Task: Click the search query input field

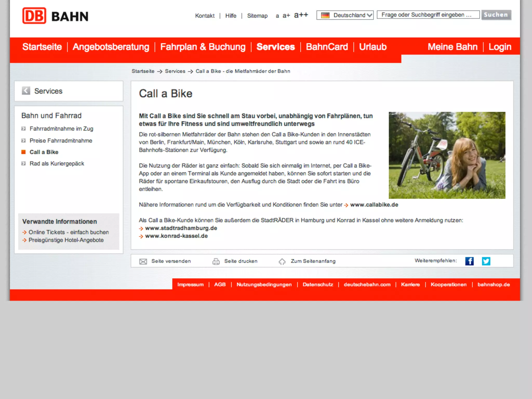Action: pos(428,15)
